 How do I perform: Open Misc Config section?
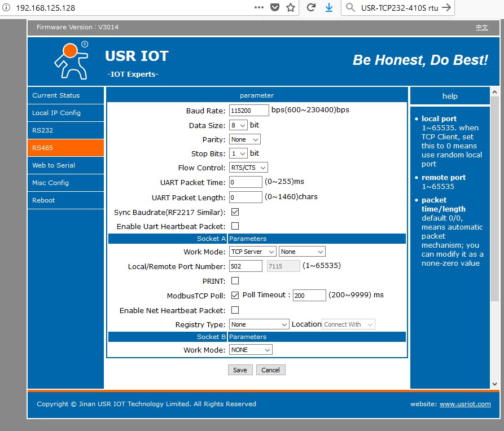[x=65, y=182]
